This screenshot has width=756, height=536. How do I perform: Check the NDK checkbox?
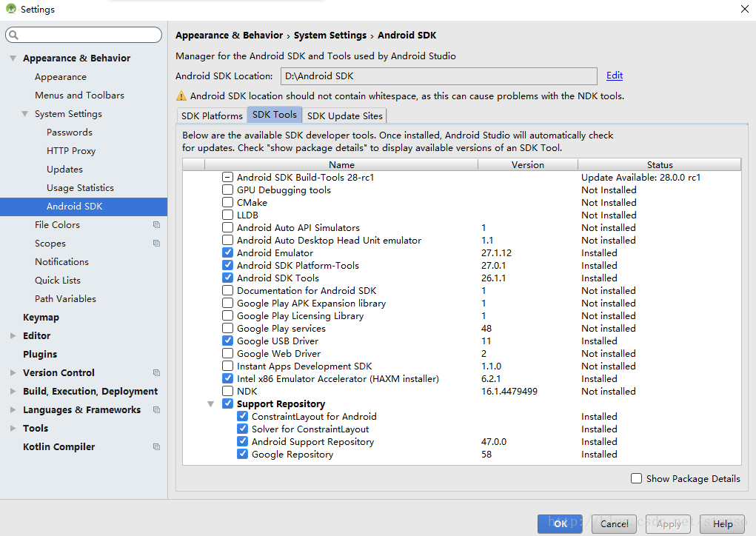click(227, 391)
